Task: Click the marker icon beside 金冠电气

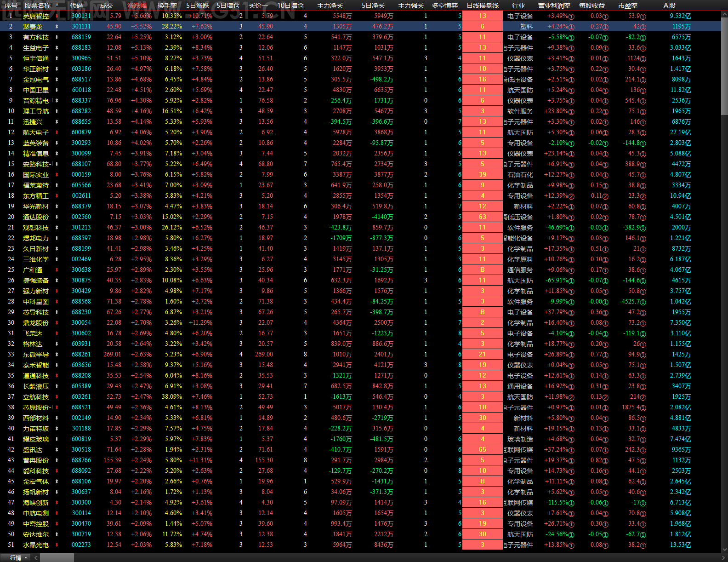Action: click(x=57, y=80)
